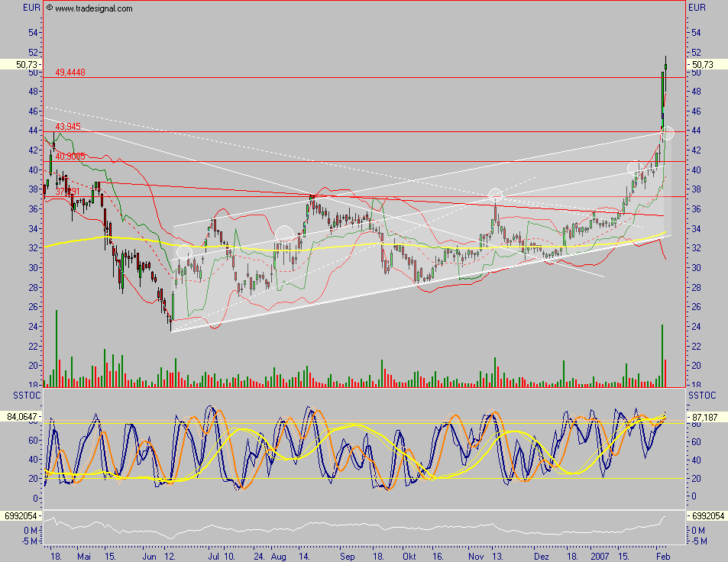Click the Feb date label on the time axis

[663, 556]
